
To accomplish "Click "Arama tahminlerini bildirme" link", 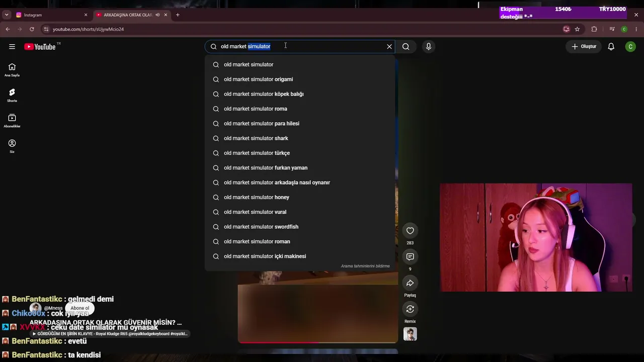I will pyautogui.click(x=365, y=266).
